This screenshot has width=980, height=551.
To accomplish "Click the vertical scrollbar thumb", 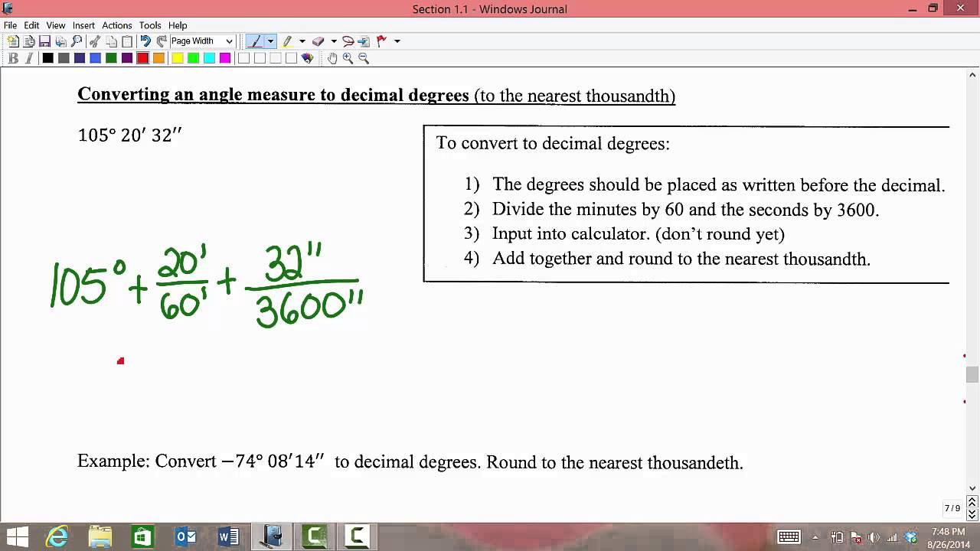I will tap(972, 374).
